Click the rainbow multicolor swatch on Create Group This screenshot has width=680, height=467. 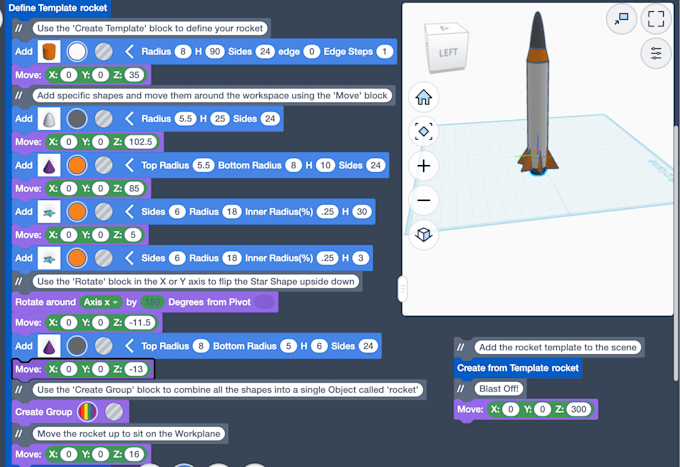pyautogui.click(x=87, y=412)
